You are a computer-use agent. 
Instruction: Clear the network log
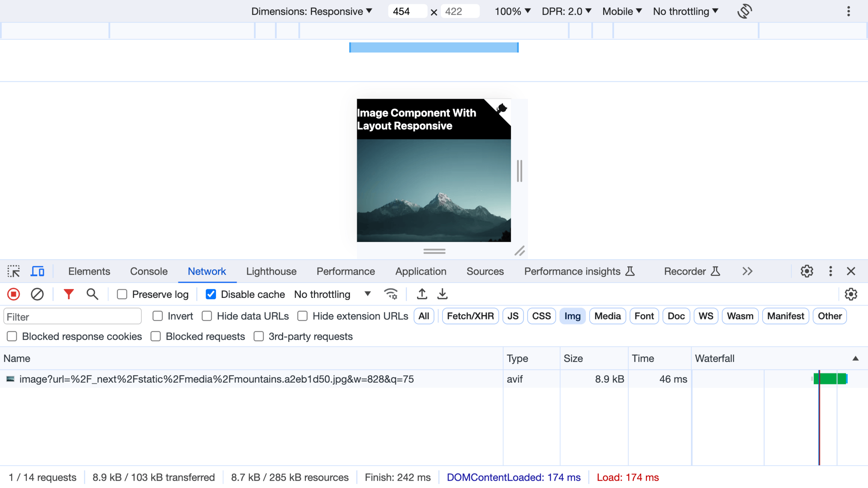click(37, 294)
